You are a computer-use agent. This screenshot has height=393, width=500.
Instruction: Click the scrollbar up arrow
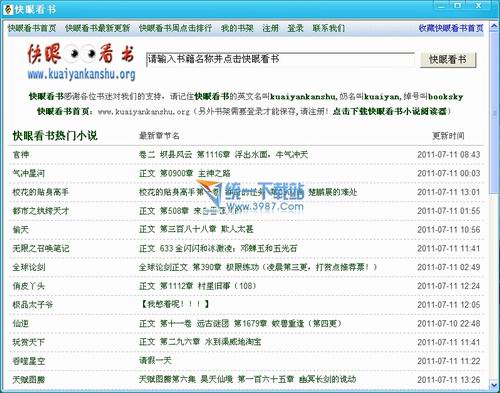click(494, 27)
